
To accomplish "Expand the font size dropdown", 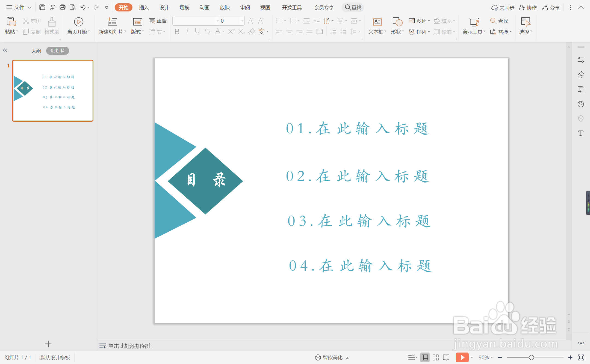I will 242,21.
